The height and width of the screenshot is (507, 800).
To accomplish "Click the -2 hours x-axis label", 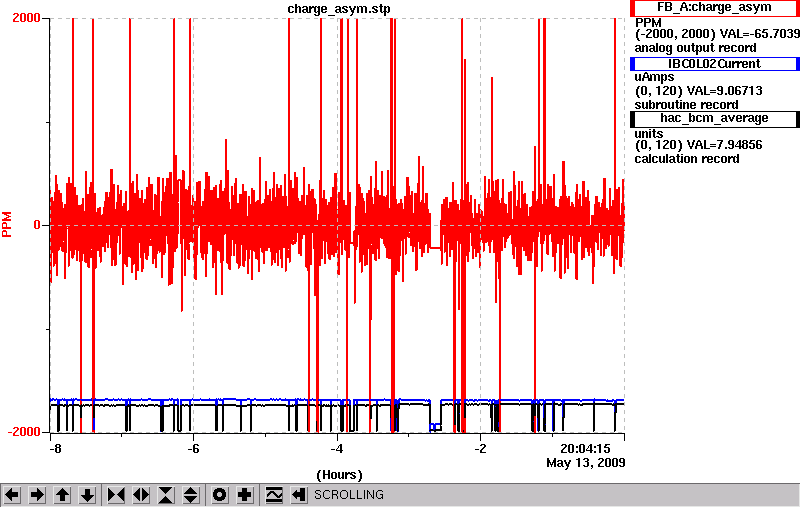I will 480,448.
